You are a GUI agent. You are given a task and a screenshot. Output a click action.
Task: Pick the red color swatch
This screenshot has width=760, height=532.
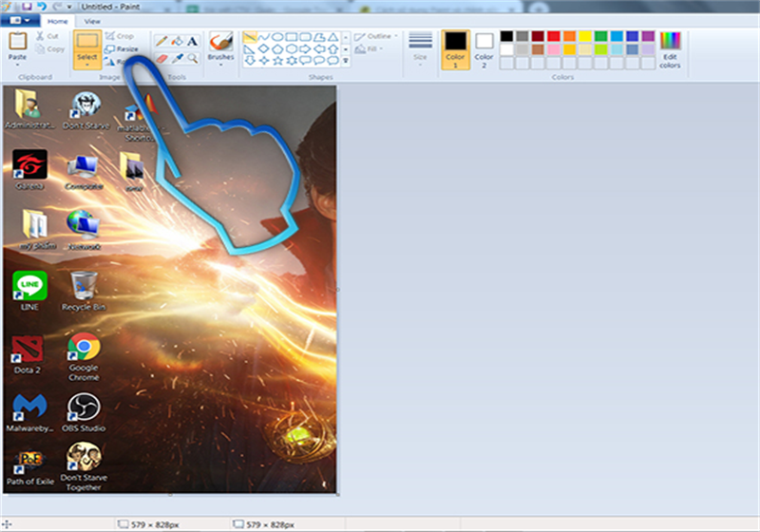pos(554,36)
